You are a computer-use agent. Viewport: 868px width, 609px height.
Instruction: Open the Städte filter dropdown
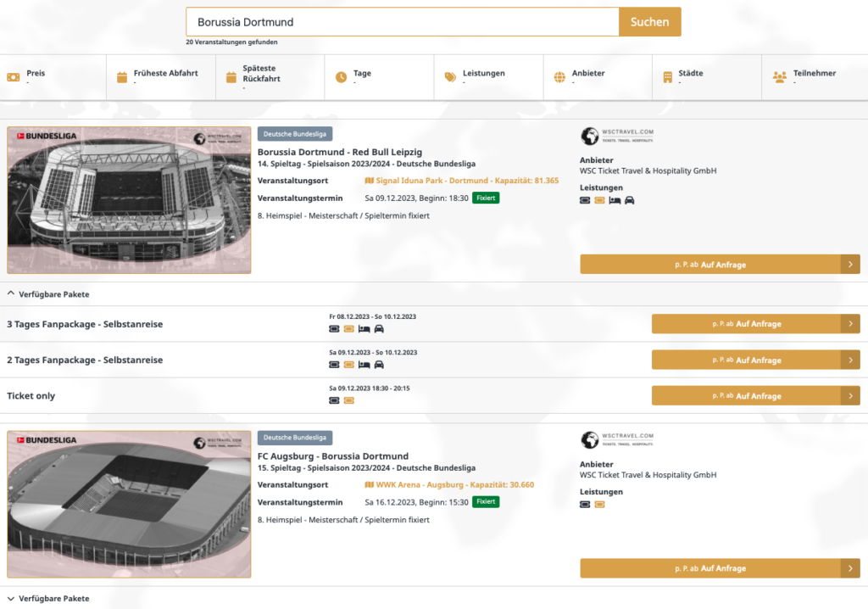(x=707, y=77)
